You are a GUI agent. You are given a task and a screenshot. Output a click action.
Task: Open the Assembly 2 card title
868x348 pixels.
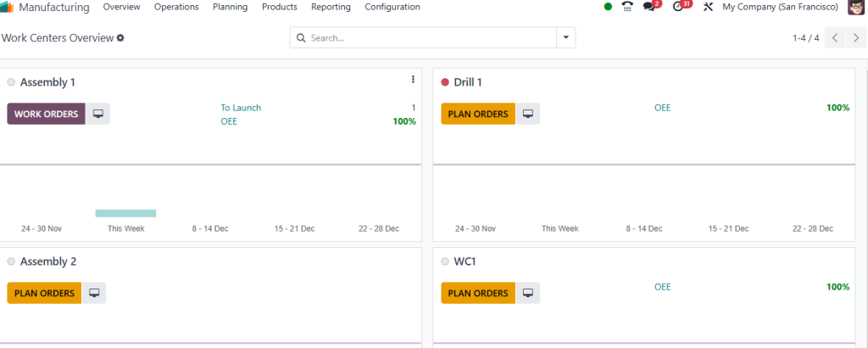pos(48,262)
